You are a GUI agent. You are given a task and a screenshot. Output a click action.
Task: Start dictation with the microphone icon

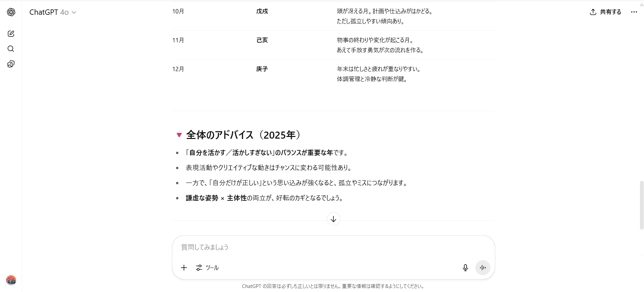pos(465,267)
